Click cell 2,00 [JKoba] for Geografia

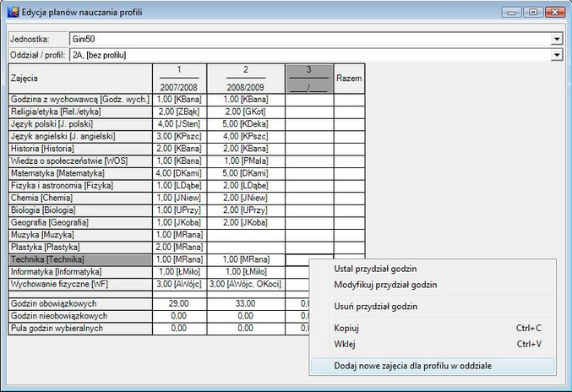(246, 223)
